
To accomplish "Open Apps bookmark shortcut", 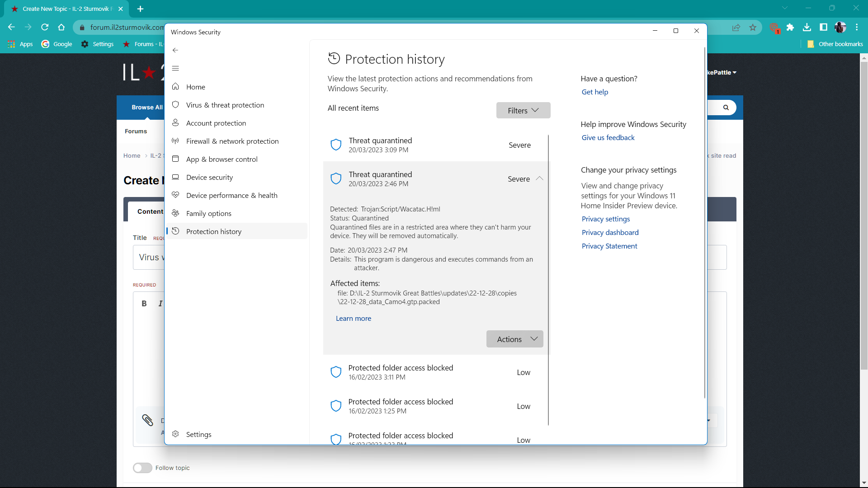I will pyautogui.click(x=20, y=44).
